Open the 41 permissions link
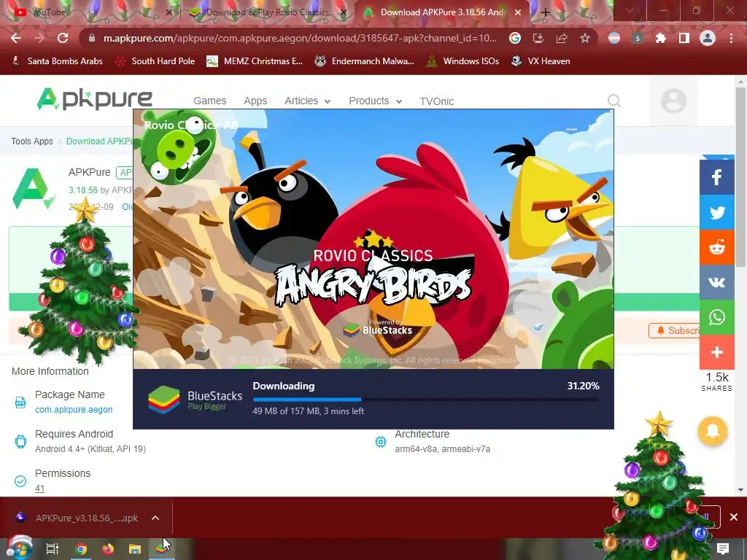 [x=39, y=489]
